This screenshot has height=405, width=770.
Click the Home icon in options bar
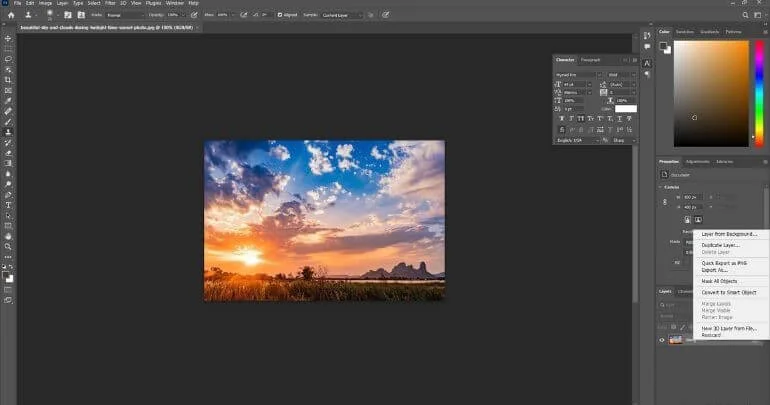point(11,15)
